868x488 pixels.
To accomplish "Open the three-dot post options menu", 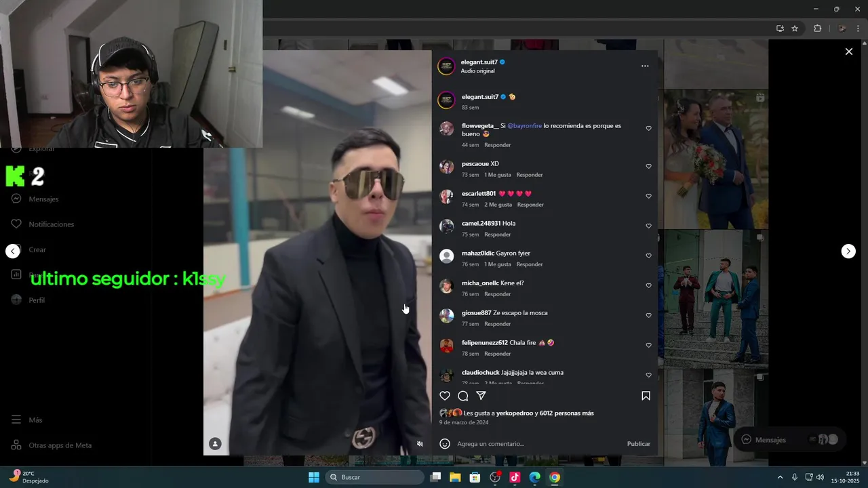I will [645, 66].
